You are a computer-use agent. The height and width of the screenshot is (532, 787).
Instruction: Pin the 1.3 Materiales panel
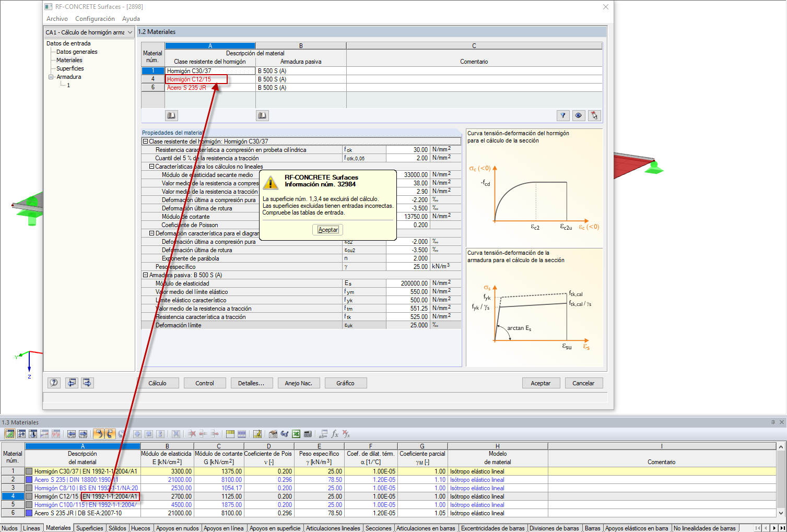point(773,422)
